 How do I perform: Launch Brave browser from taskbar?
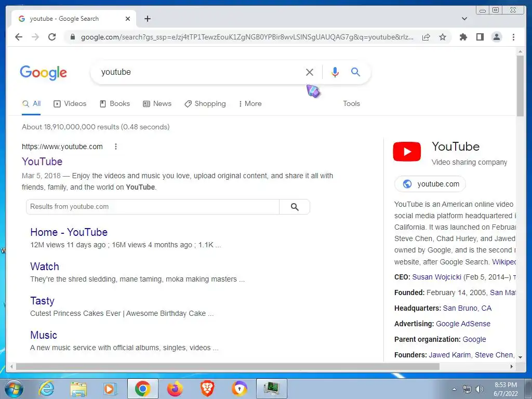pos(207,389)
